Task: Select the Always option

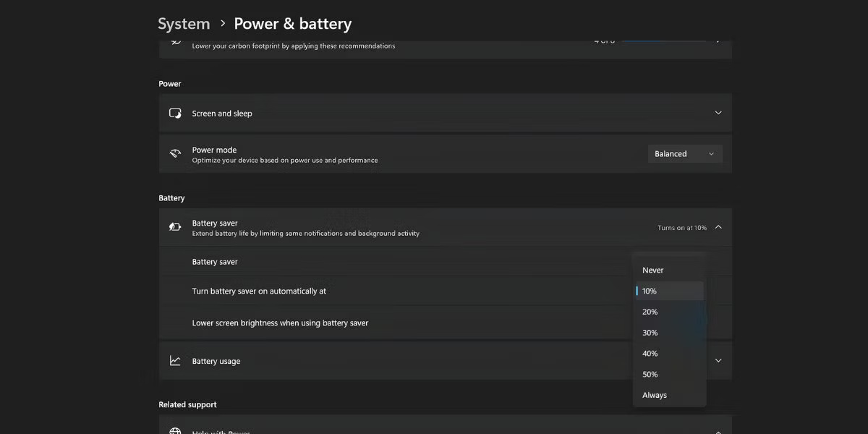Action: coord(669,394)
